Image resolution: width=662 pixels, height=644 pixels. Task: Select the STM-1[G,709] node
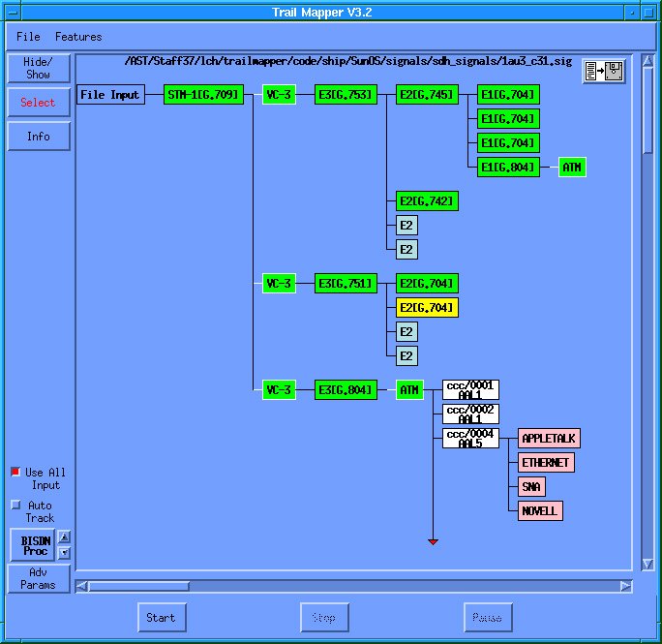(203, 95)
